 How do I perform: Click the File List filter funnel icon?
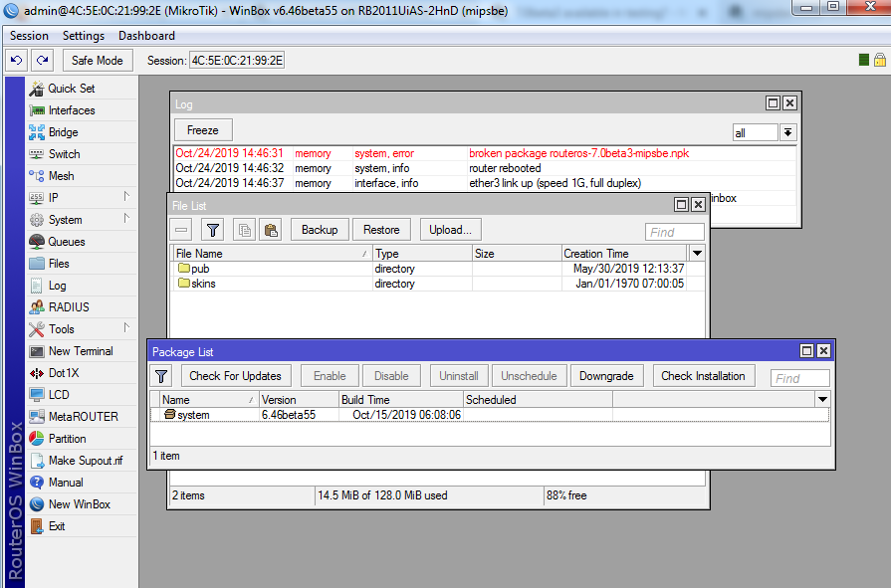pyautogui.click(x=212, y=230)
